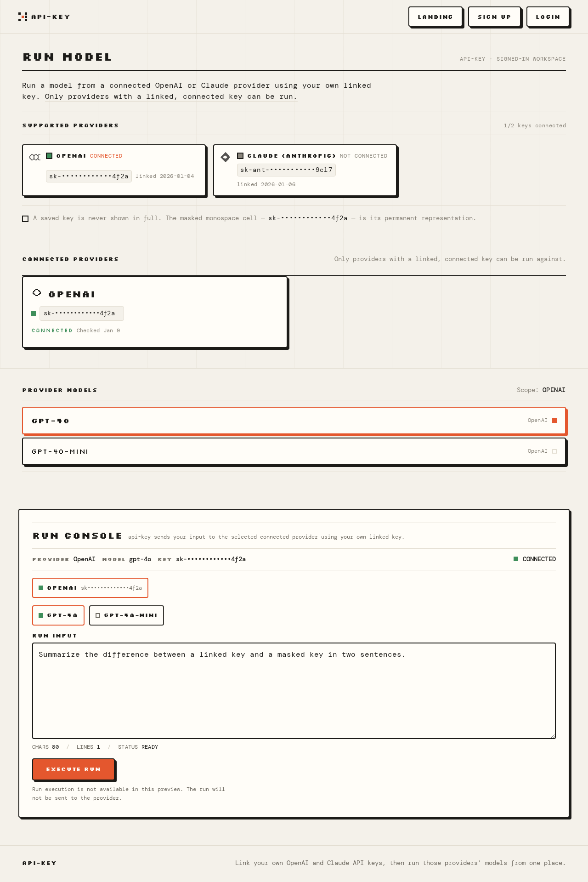Click 'API-KEY · SIGNED-IN WORKSPACE' breadcrumb text
Viewport: 588px width, 882px height.
pyautogui.click(x=513, y=59)
